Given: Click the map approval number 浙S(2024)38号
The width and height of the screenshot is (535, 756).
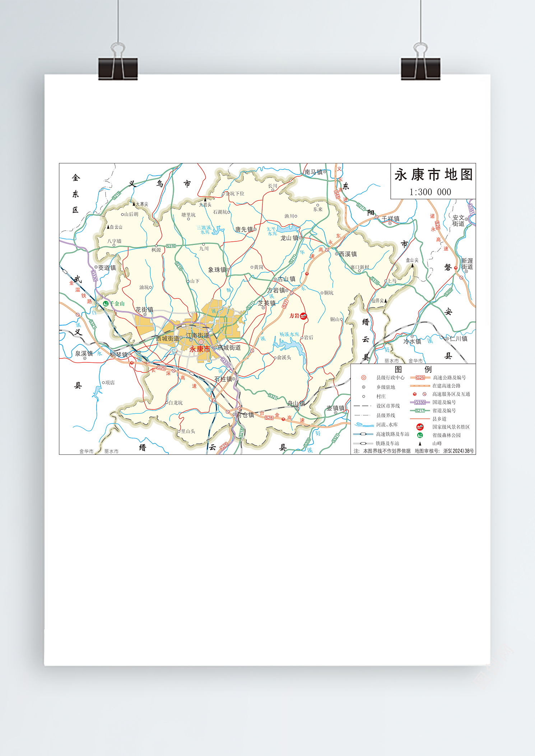Looking at the screenshot, I should click(459, 451).
